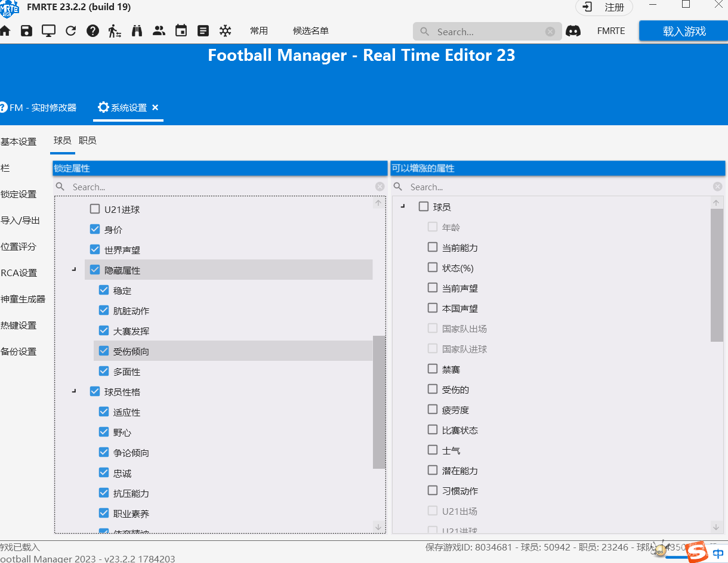Switch to the 职员 tab

coord(87,141)
